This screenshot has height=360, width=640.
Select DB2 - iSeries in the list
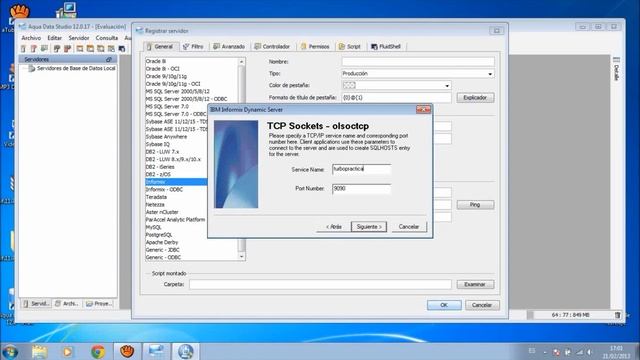[x=160, y=167]
